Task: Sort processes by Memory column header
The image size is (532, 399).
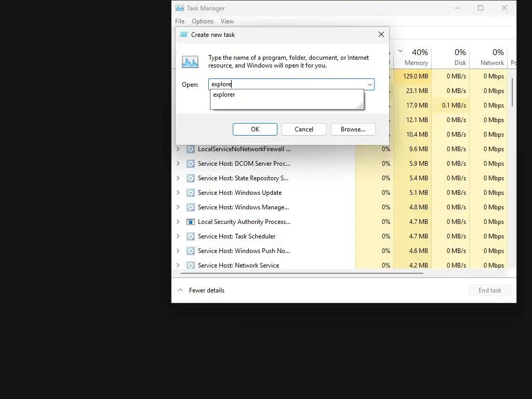Action: tap(413, 57)
